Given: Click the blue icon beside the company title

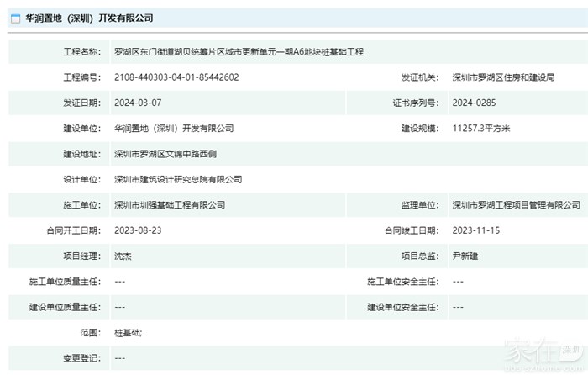Looking at the screenshot, I should click(17, 18).
